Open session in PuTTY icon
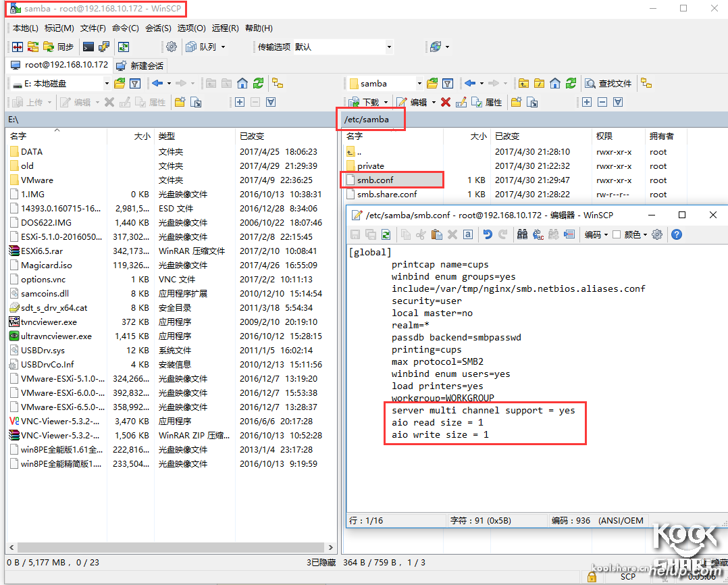 [104, 47]
